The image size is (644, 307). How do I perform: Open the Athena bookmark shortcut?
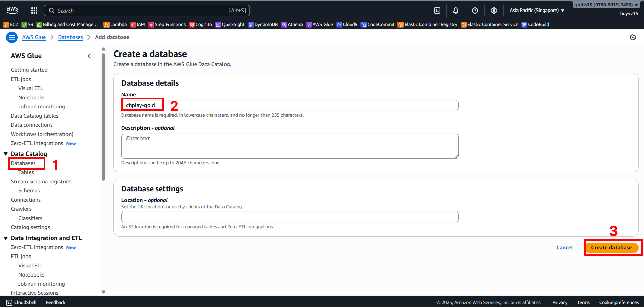[x=292, y=24]
